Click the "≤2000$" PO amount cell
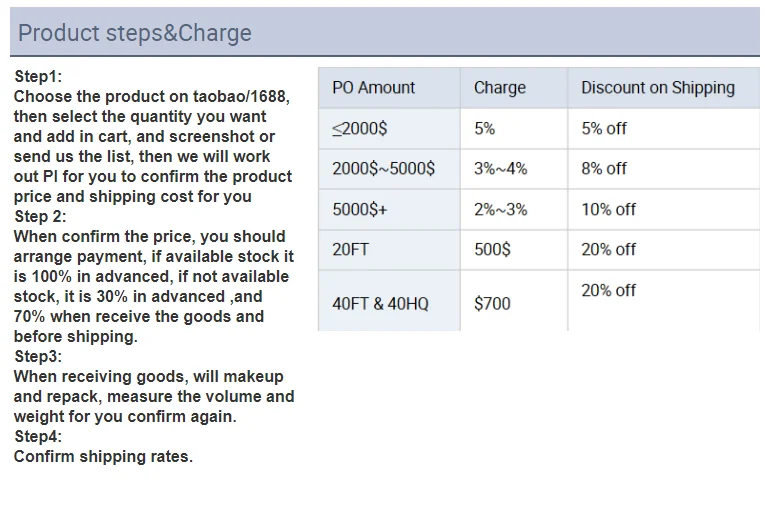 click(x=359, y=129)
